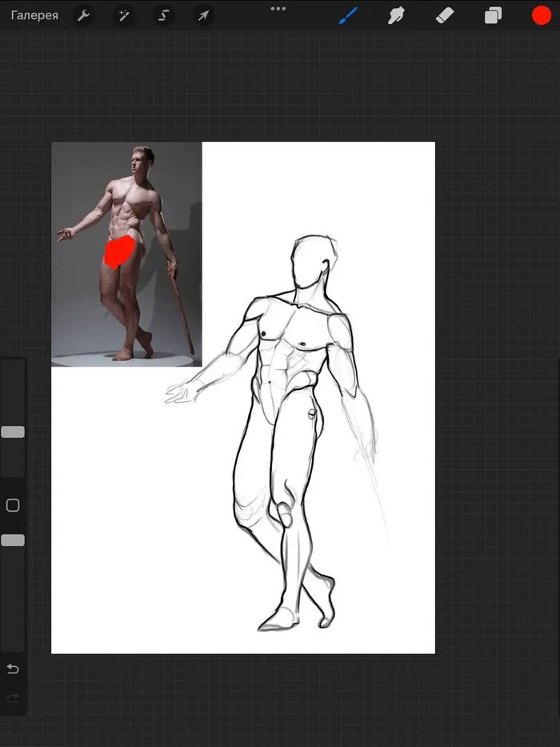
Task: Choose the Brush paint tool
Action: (348, 15)
